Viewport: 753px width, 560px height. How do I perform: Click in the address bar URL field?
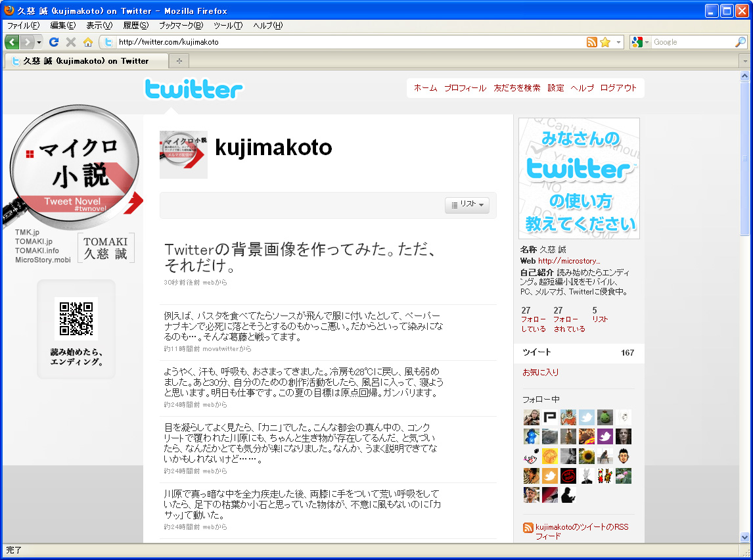pyautogui.click(x=351, y=42)
